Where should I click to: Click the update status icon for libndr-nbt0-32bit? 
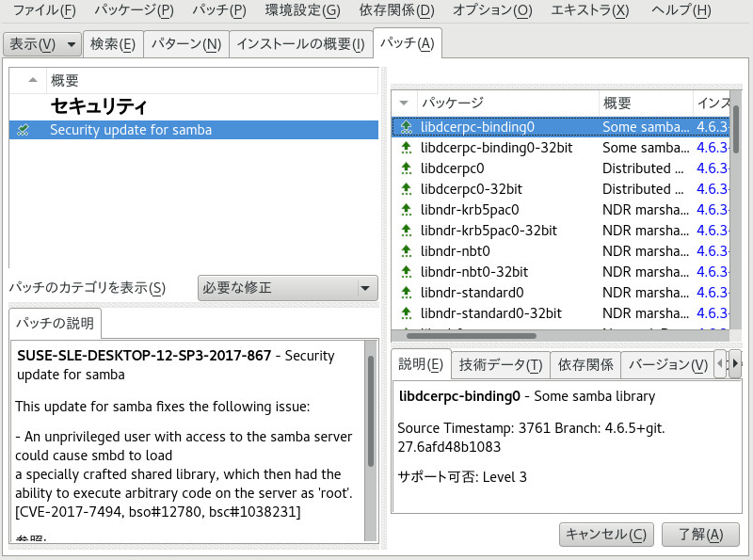point(407,271)
